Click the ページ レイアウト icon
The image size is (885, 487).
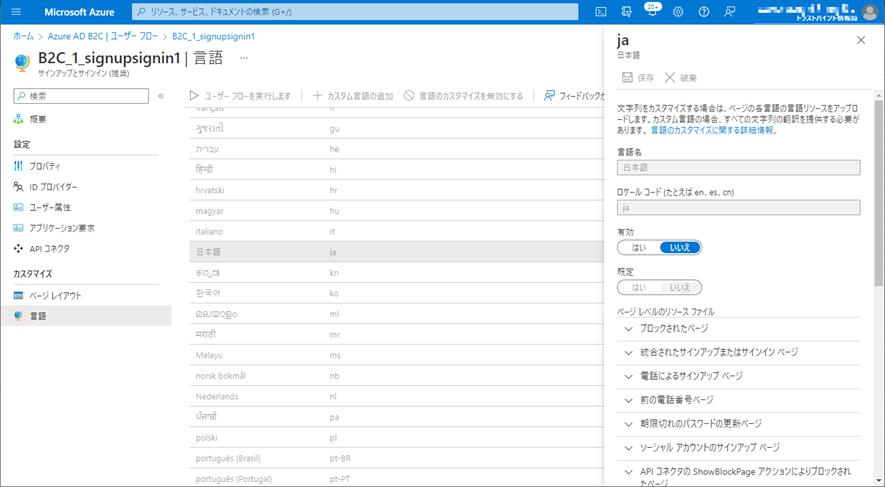point(19,295)
